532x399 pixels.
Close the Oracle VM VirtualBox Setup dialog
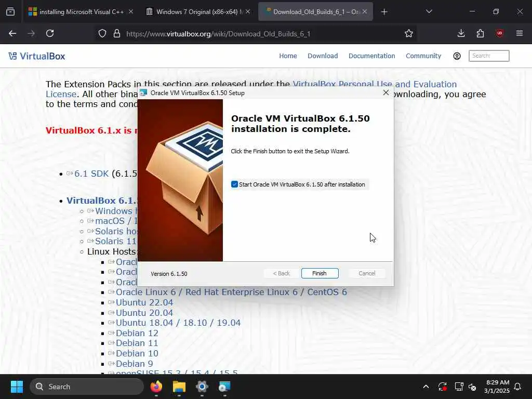pos(386,92)
